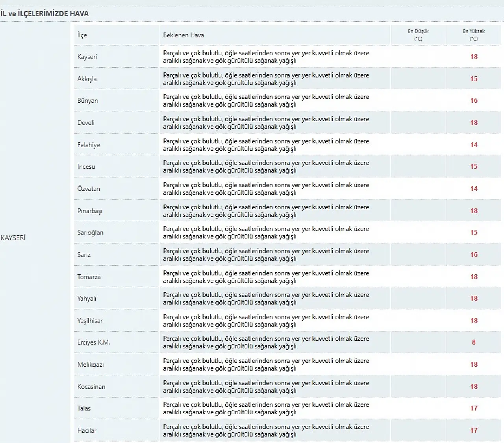Image resolution: width=504 pixels, height=443 pixels.
Task: Click the Felahiye district name
Action: [89, 145]
